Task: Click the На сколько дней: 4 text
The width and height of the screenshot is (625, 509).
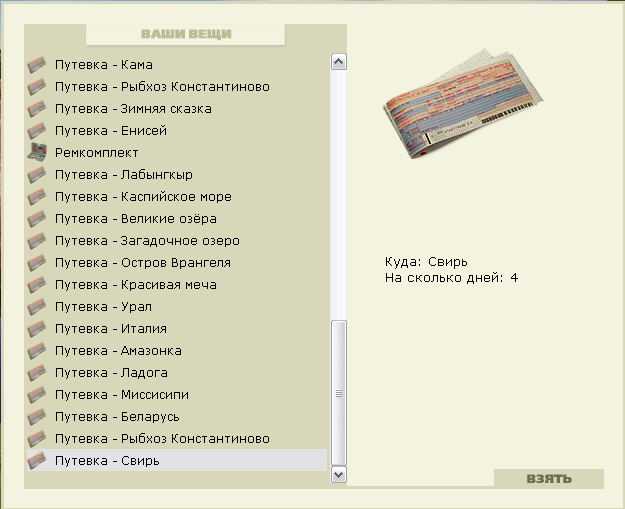Action: pos(452,278)
